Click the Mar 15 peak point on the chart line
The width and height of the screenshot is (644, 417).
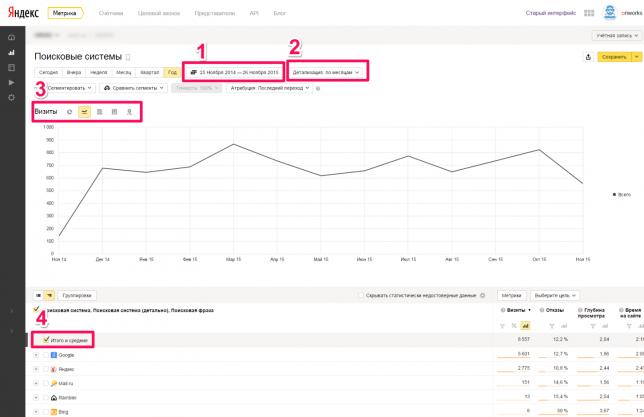tap(233, 144)
